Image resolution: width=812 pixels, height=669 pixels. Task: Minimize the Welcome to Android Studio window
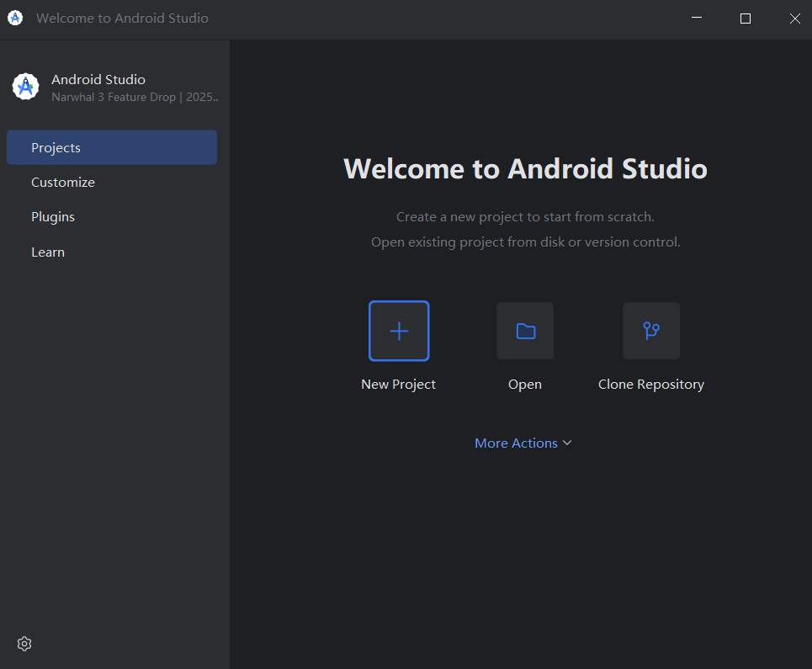pyautogui.click(x=696, y=18)
